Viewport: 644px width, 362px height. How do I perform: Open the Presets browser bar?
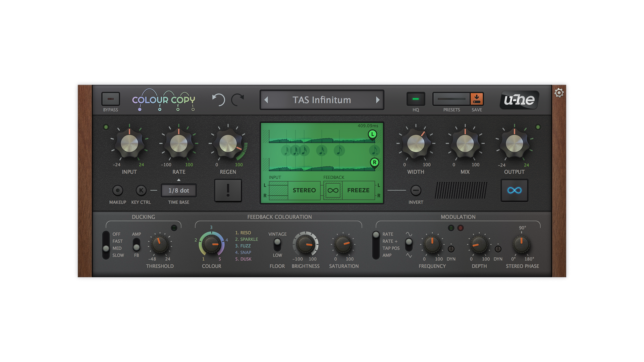pos(451,99)
